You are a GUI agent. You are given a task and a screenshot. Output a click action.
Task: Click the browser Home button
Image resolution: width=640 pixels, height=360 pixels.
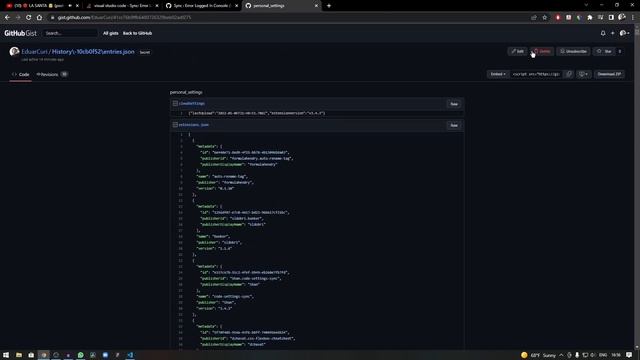click(x=39, y=18)
